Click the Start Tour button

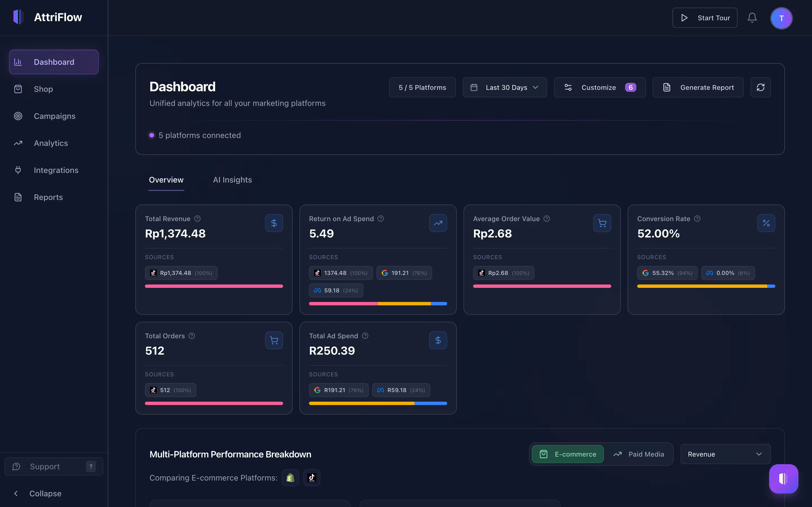point(705,18)
